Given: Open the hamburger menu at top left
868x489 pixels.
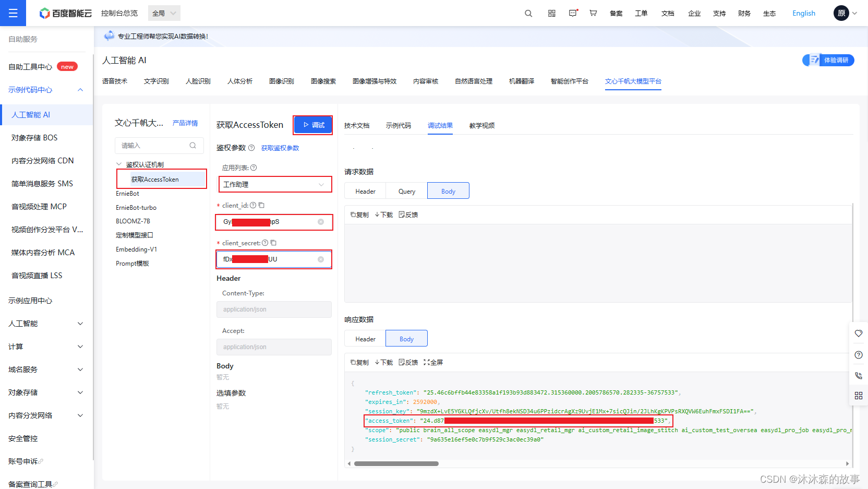Looking at the screenshot, I should [13, 13].
